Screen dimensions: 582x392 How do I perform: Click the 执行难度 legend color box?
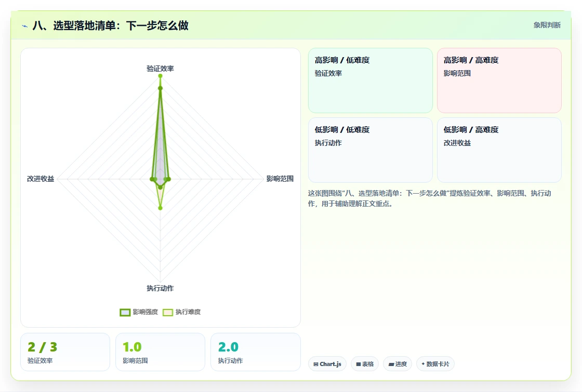[168, 312]
